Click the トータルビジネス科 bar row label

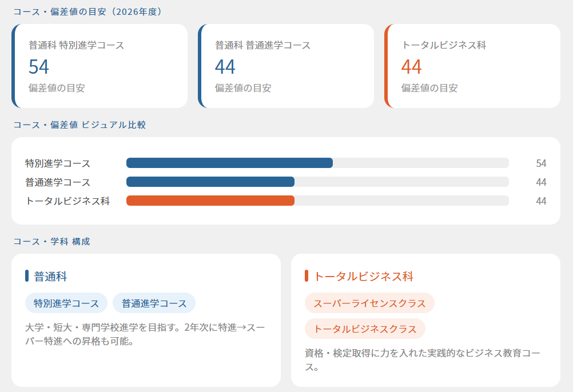coord(67,201)
